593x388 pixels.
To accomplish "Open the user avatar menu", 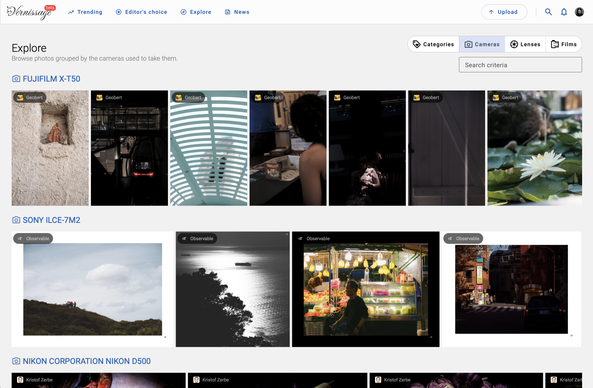I will point(579,12).
